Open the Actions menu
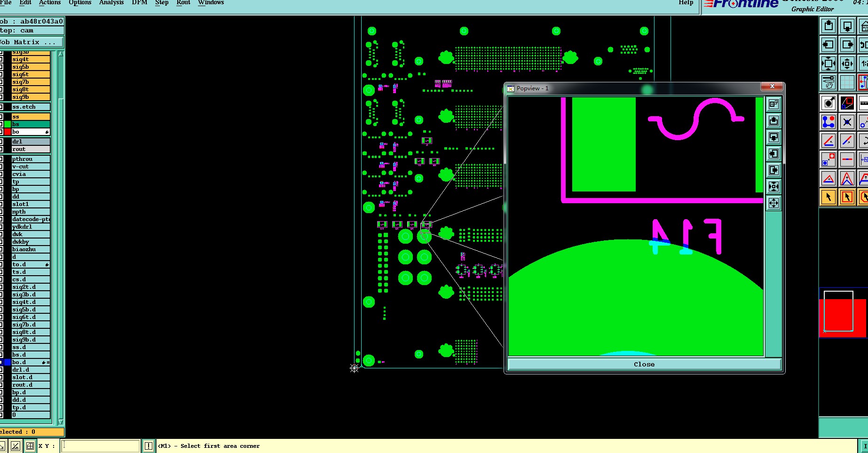The height and width of the screenshot is (453, 868). [50, 2]
